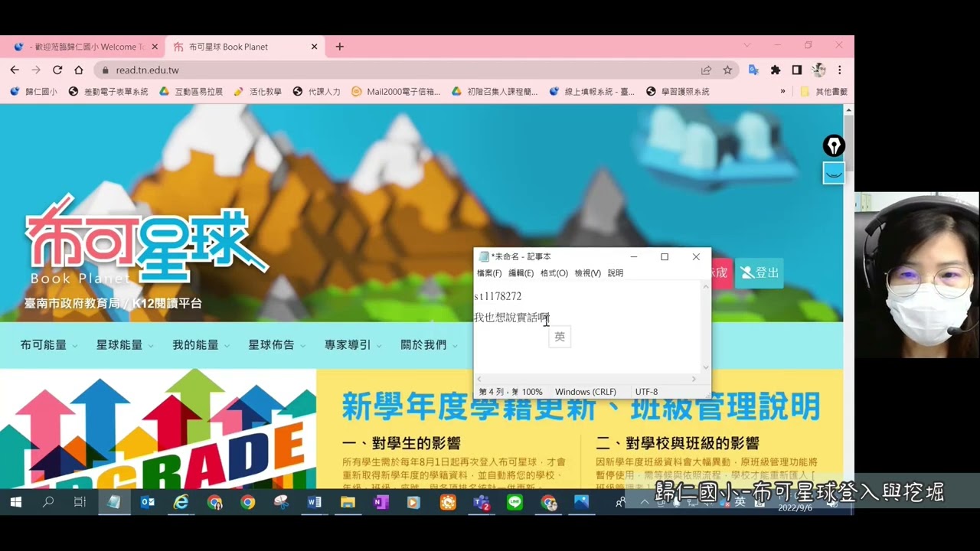This screenshot has width=980, height=551.
Task: Open the 格式(O) menu in Notepad
Action: click(554, 273)
